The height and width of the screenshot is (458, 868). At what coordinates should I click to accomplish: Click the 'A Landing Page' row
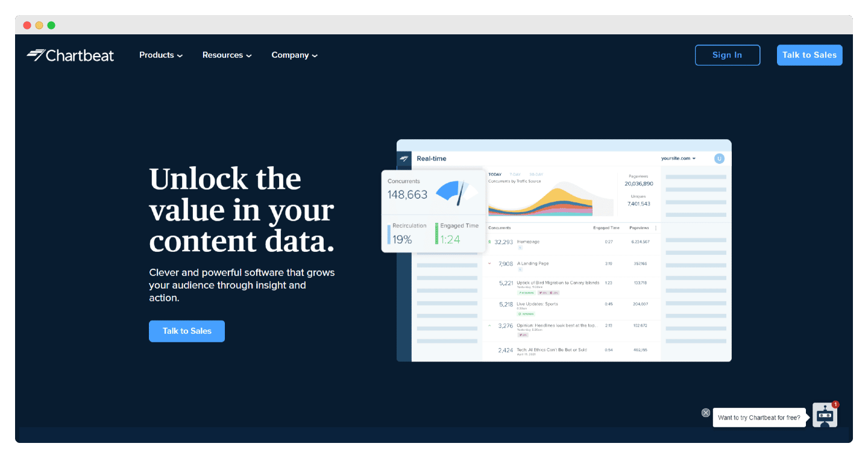coord(570,266)
